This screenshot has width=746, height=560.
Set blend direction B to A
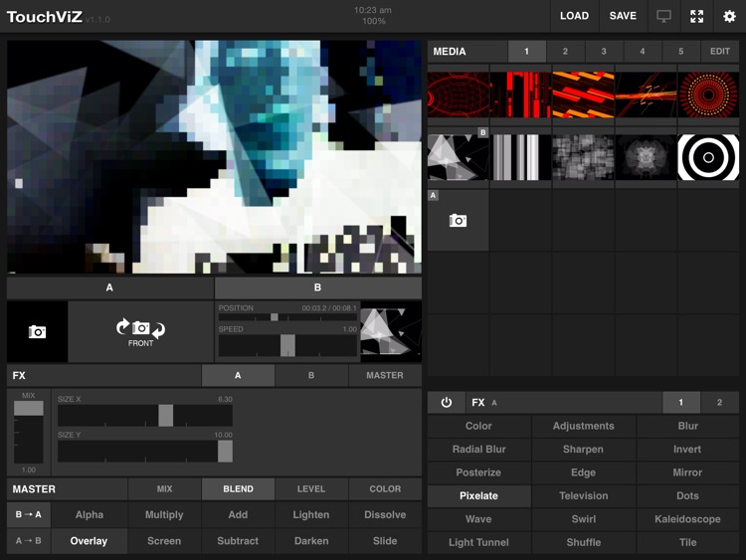click(29, 515)
